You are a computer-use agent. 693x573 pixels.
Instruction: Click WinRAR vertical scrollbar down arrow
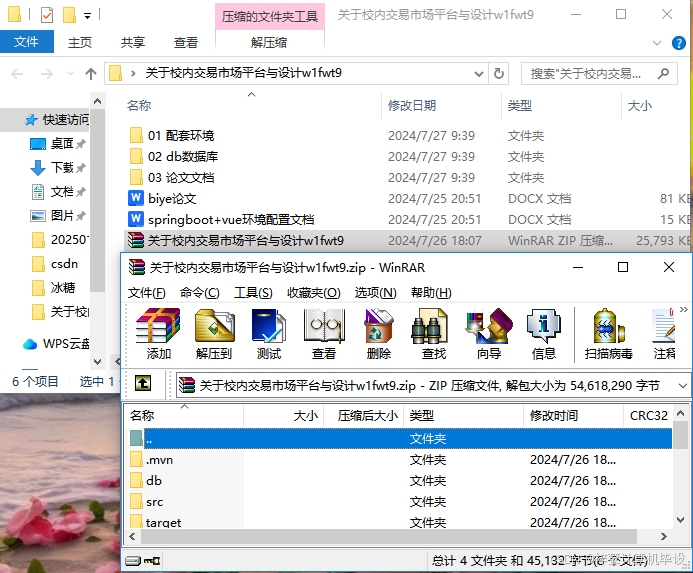(681, 520)
